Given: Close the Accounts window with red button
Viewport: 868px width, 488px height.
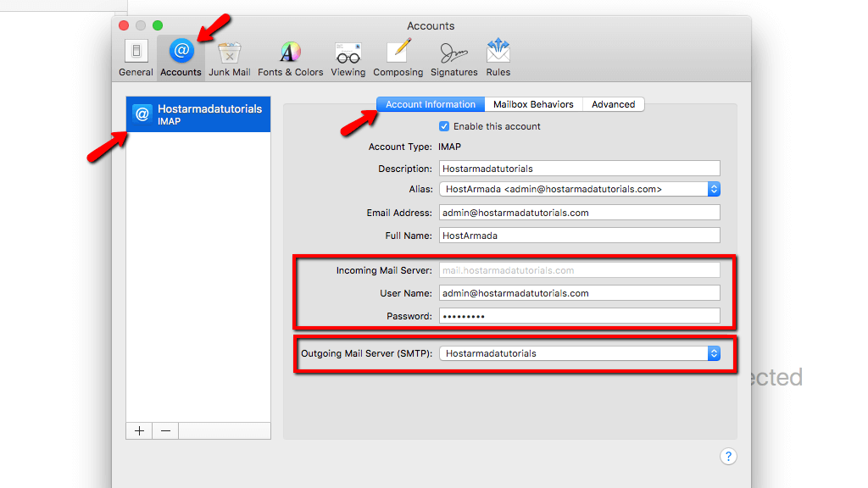Looking at the screenshot, I should click(x=124, y=25).
